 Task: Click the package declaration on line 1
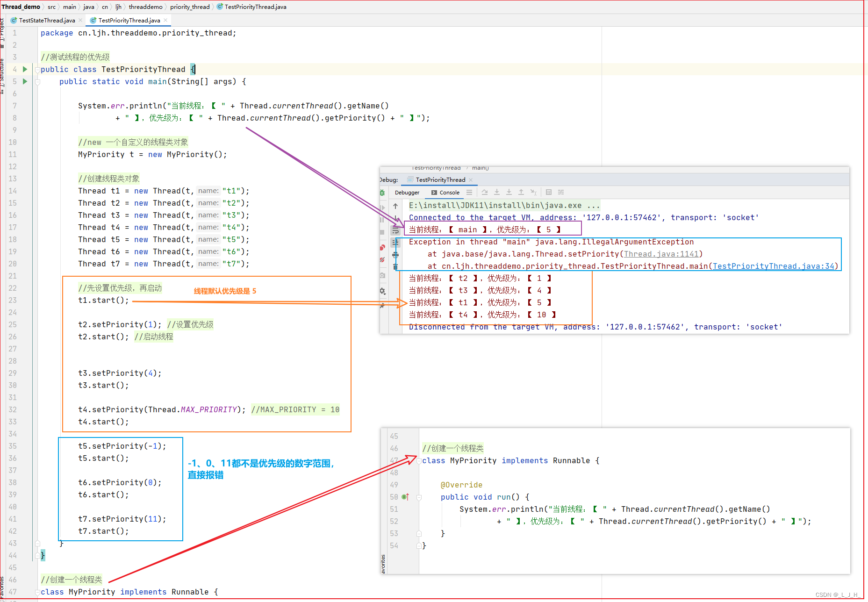point(138,33)
